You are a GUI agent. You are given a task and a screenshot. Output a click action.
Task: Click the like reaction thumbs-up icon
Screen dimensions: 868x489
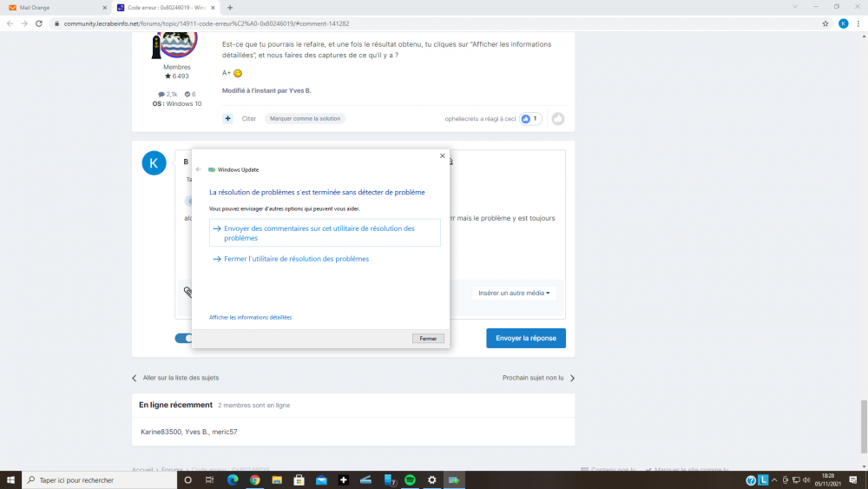tap(526, 118)
